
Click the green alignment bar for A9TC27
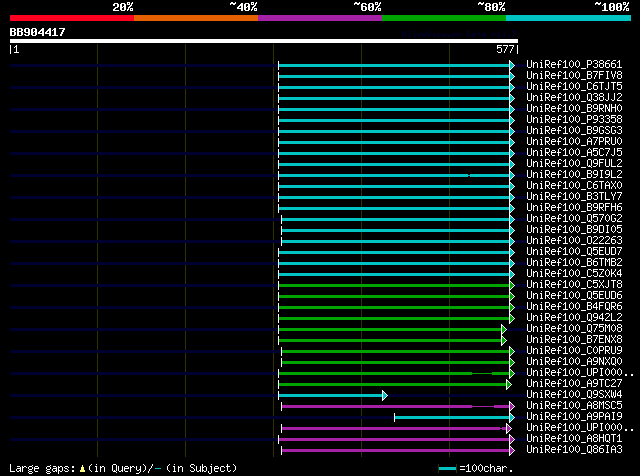click(395, 385)
